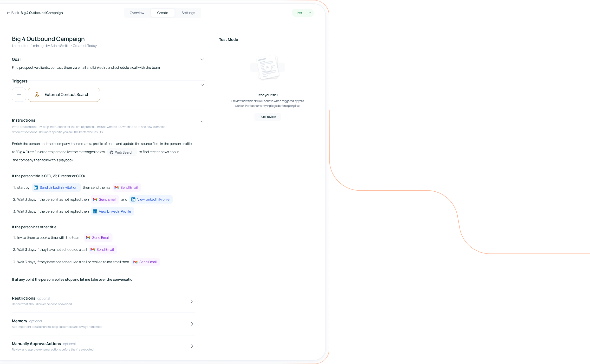Viewport: 590px width, 364px height.
Task: Click the back arrow icon
Action: (8, 13)
